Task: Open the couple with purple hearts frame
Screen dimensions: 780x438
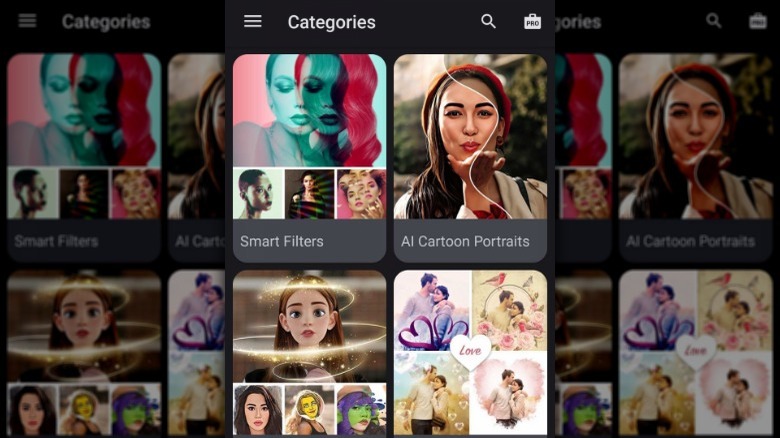Action: (432, 311)
